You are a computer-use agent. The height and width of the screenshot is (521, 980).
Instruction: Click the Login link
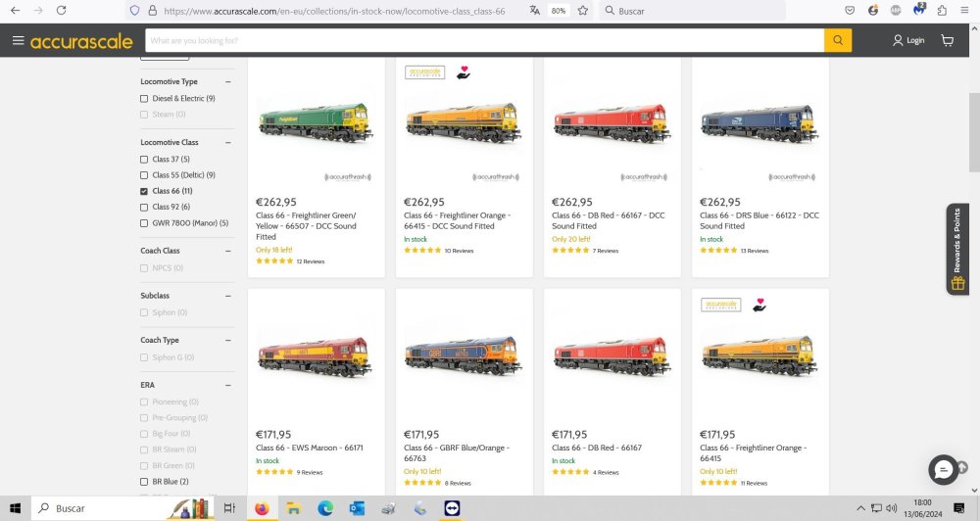click(915, 40)
